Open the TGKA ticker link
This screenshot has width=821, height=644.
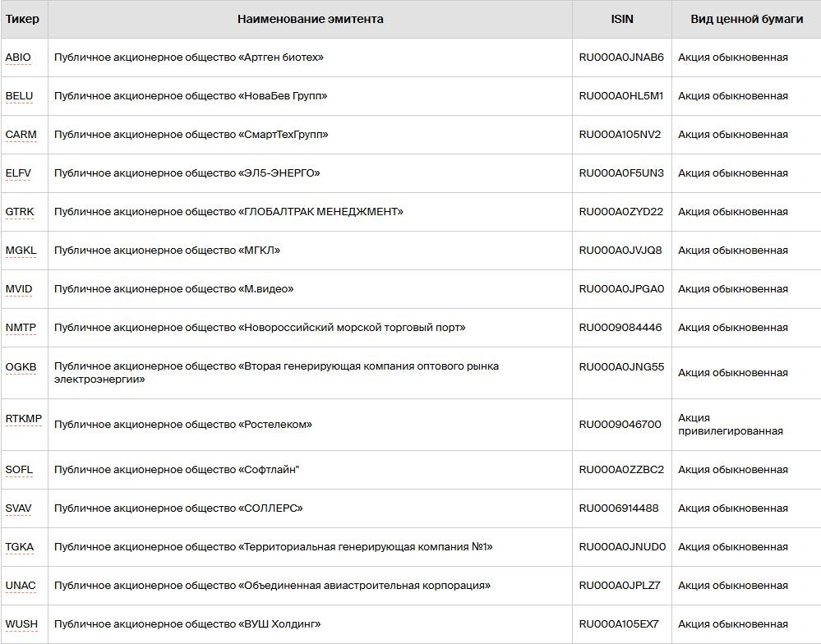tap(20, 547)
